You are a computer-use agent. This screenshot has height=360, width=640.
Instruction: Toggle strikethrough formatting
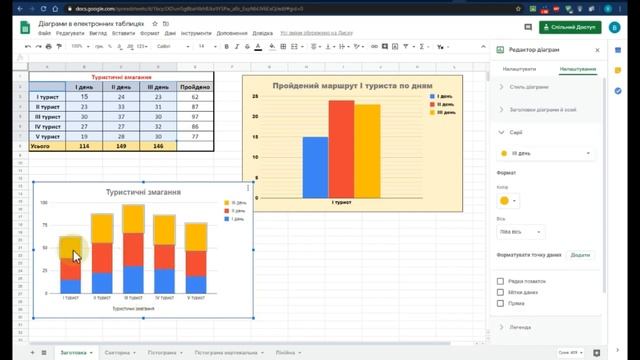(x=247, y=47)
